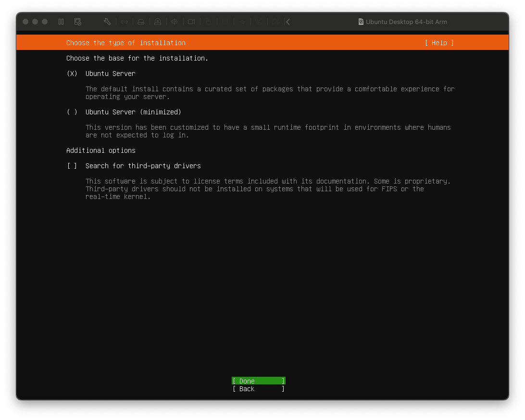The width and height of the screenshot is (525, 420).
Task: Click the dimmed USB device icon
Action: click(x=242, y=22)
